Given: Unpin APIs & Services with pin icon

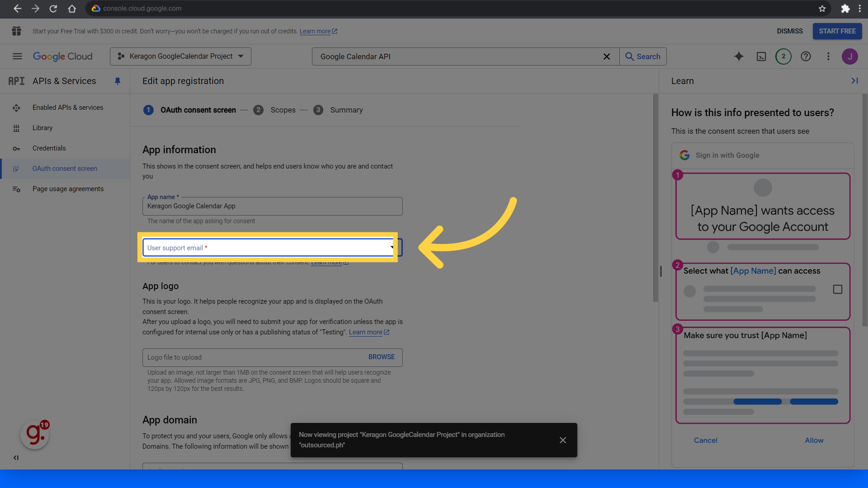Looking at the screenshot, I should click(118, 81).
